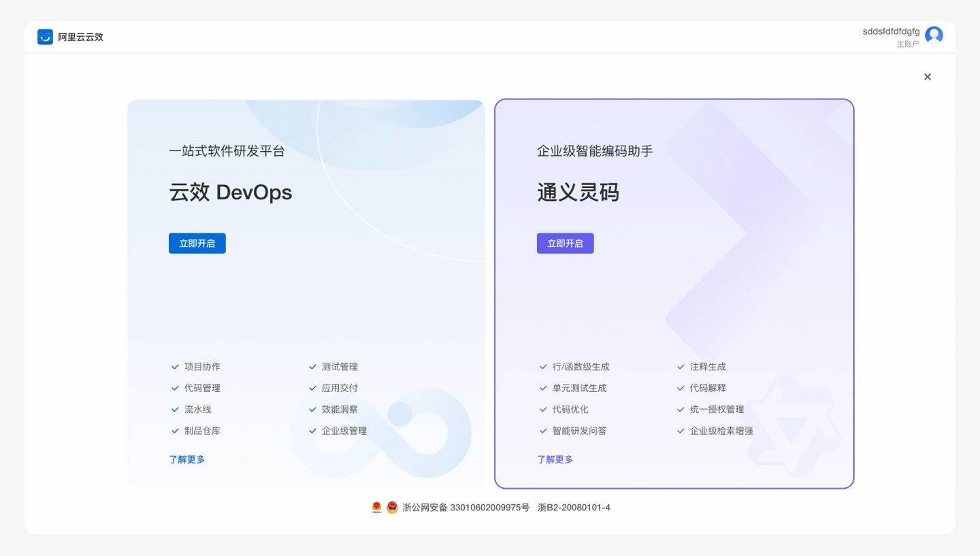This screenshot has height=556, width=980.
Task: Click the checkmark icon beside 测试管理
Action: pos(312,367)
